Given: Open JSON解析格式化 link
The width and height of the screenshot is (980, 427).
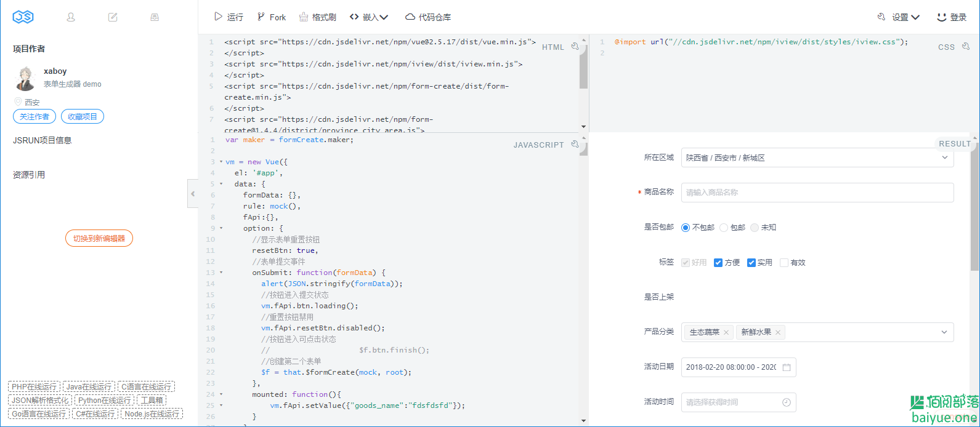Looking at the screenshot, I should pyautogui.click(x=40, y=401).
